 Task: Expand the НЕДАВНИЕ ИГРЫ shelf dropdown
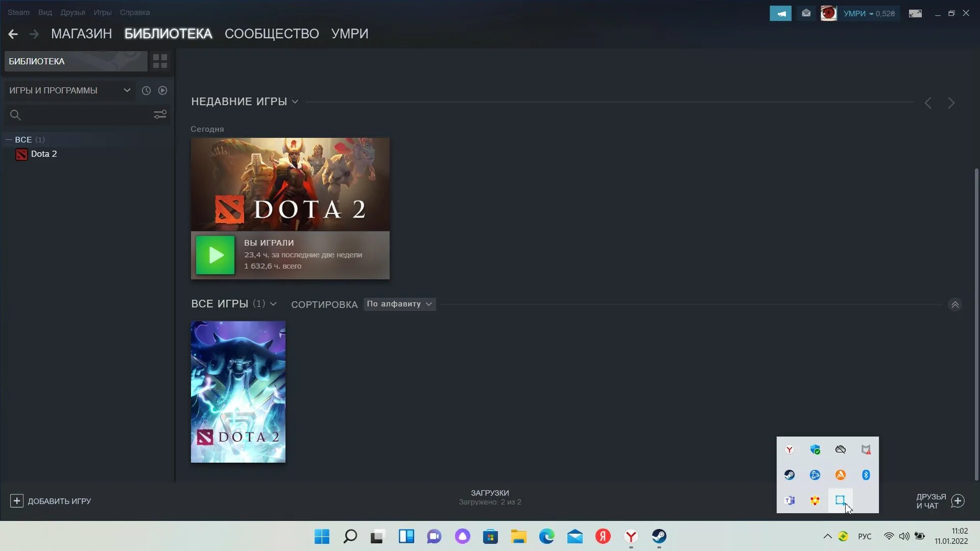point(295,102)
